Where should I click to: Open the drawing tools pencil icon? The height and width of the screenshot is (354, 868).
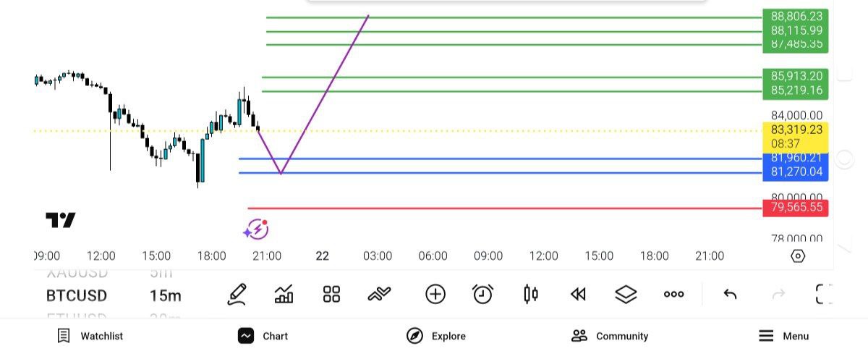click(x=237, y=294)
